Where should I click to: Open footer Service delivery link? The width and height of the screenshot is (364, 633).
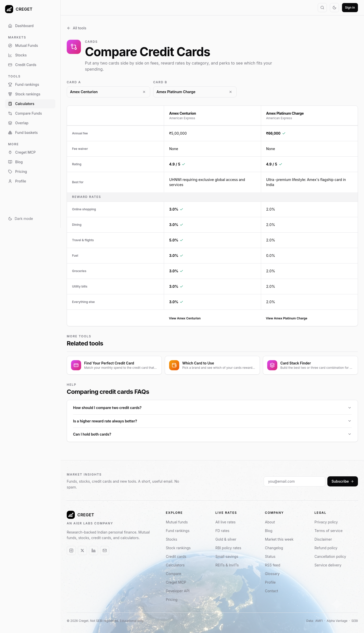(328, 565)
